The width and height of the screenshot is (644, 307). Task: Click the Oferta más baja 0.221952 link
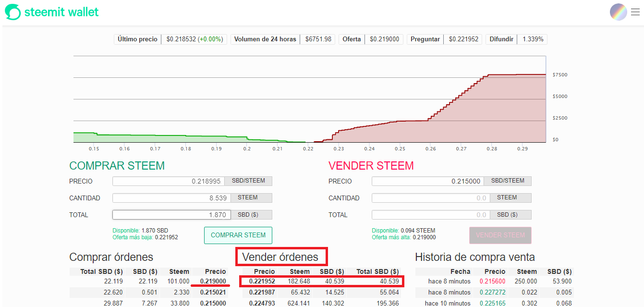coord(145,237)
